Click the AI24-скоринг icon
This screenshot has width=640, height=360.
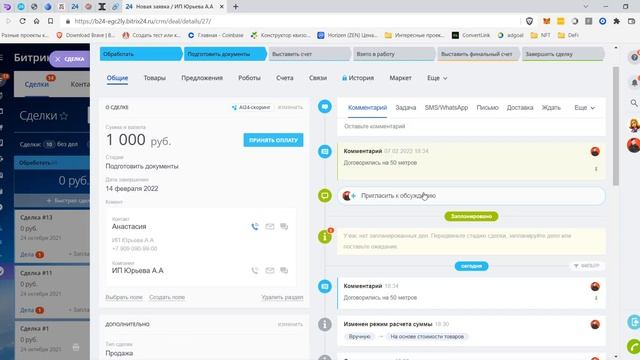(x=234, y=107)
